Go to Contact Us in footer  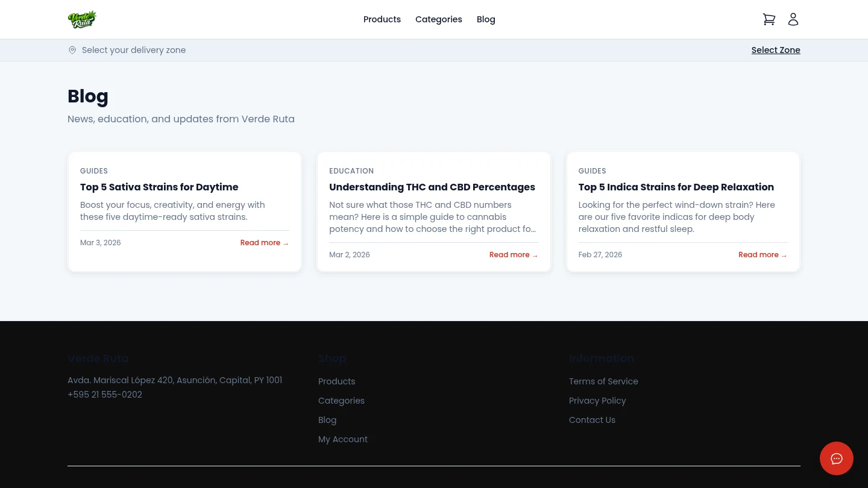(x=591, y=420)
